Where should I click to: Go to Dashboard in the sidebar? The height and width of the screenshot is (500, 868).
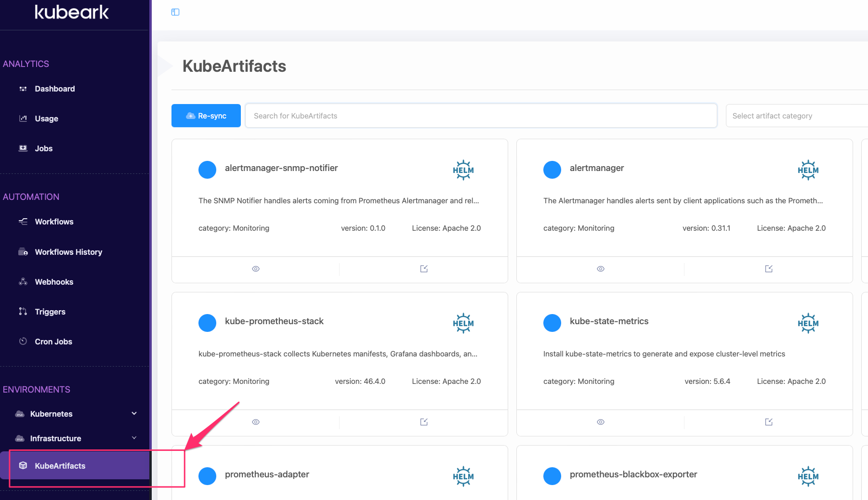point(54,89)
